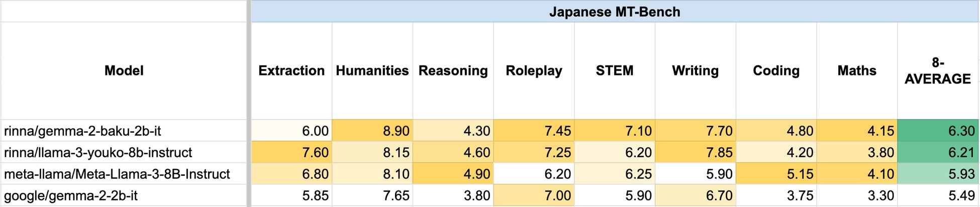Select the Writing column header

tap(695, 70)
